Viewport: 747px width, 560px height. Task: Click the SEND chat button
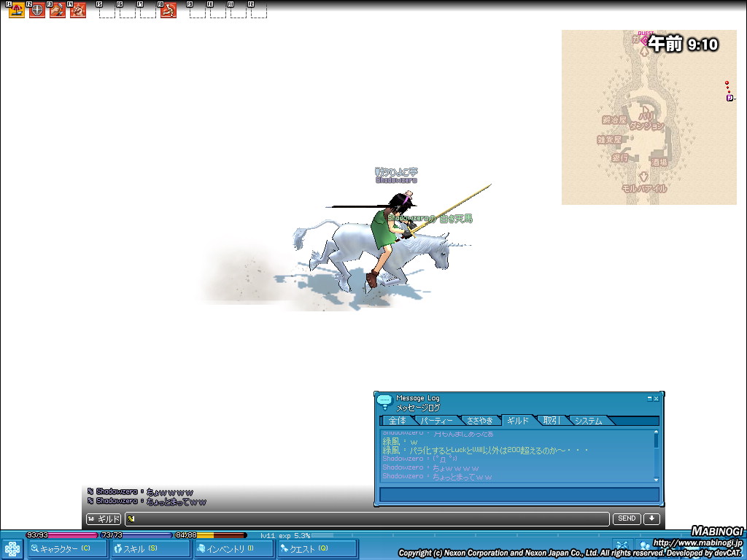click(627, 518)
